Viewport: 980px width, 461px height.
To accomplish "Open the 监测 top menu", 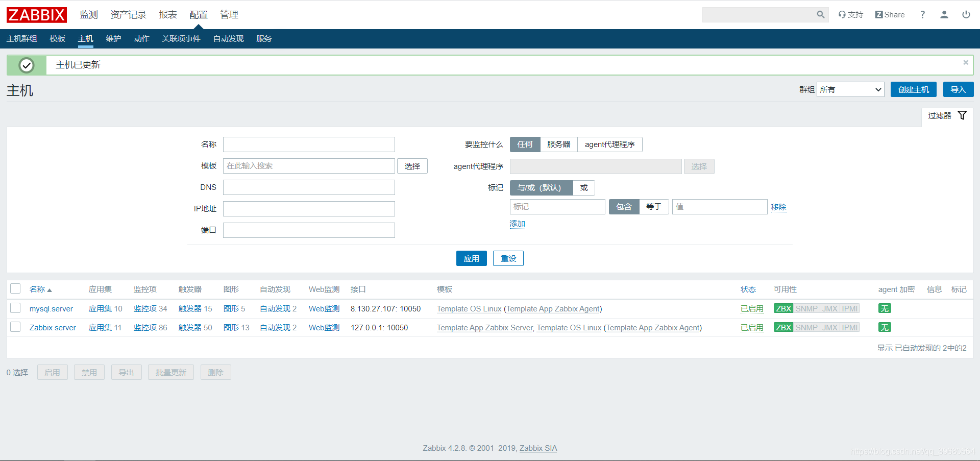I will (89, 15).
